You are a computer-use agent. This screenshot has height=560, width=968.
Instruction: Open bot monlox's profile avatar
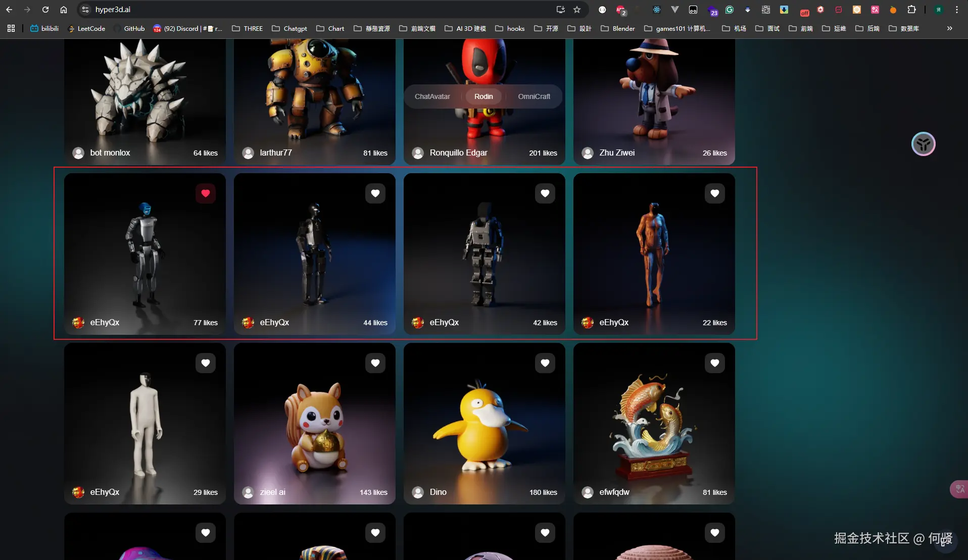(x=78, y=153)
